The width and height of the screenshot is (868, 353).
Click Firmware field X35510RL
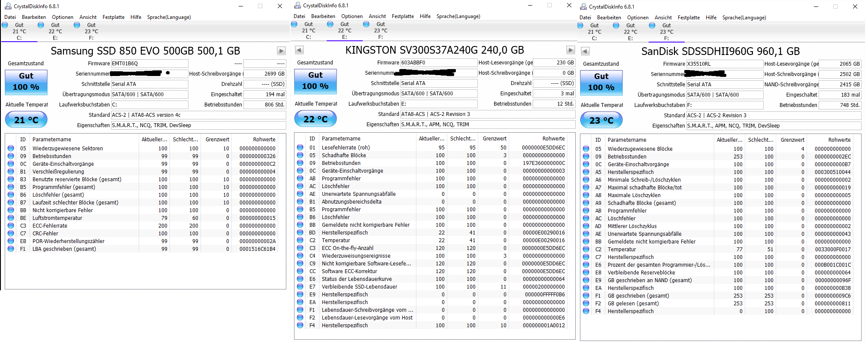pos(725,64)
